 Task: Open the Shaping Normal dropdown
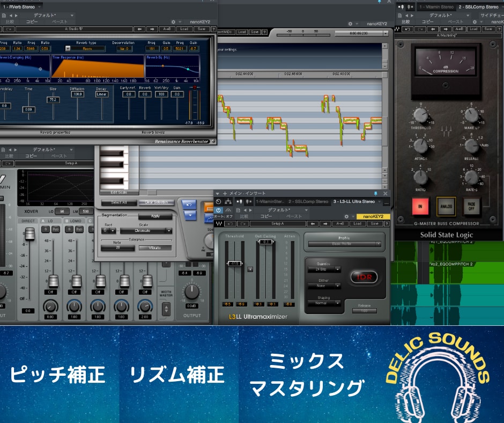(324, 303)
